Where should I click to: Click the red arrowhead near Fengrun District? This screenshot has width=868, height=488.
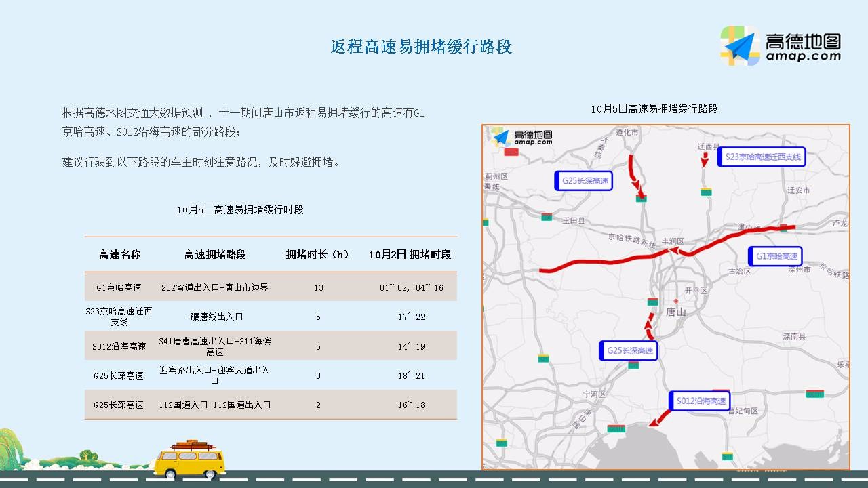[x=674, y=251]
